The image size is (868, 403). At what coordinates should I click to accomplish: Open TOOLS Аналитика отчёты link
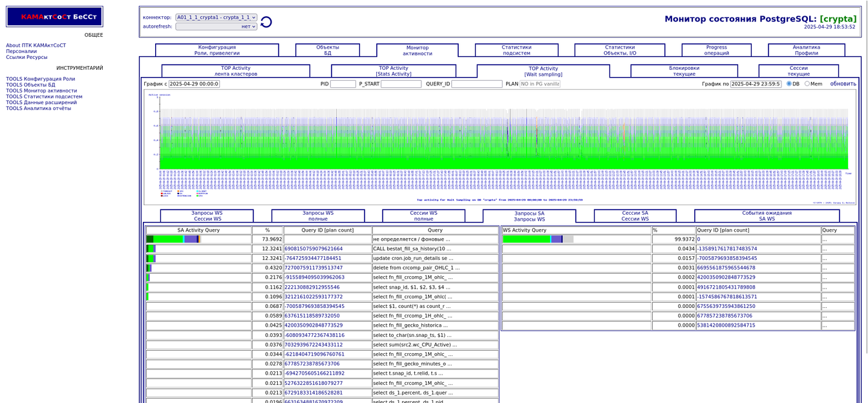39,108
